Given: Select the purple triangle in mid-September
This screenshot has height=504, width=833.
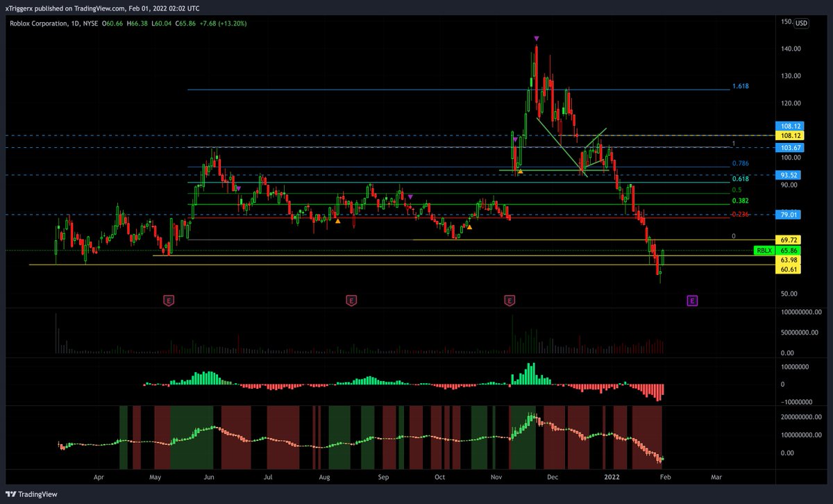Looking at the screenshot, I should 410,197.
